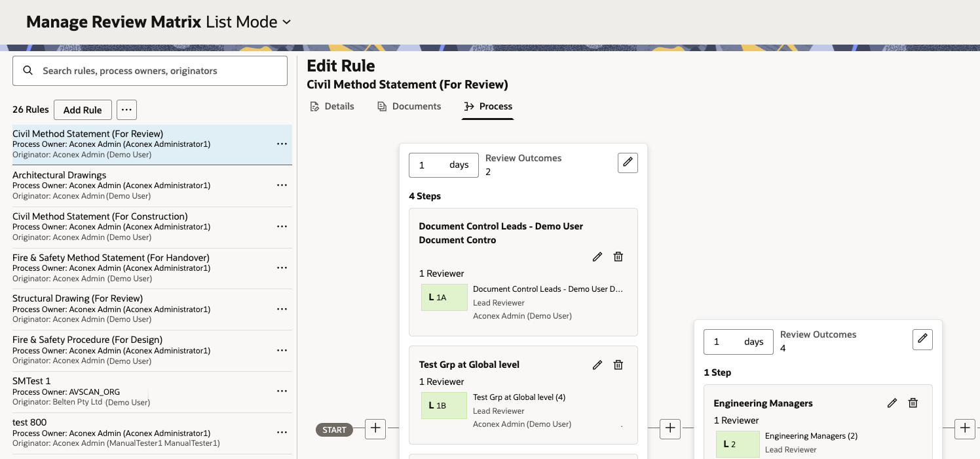Viewport: 980px width, 459px height.
Task: Add a stage right after START
Action: click(375, 429)
